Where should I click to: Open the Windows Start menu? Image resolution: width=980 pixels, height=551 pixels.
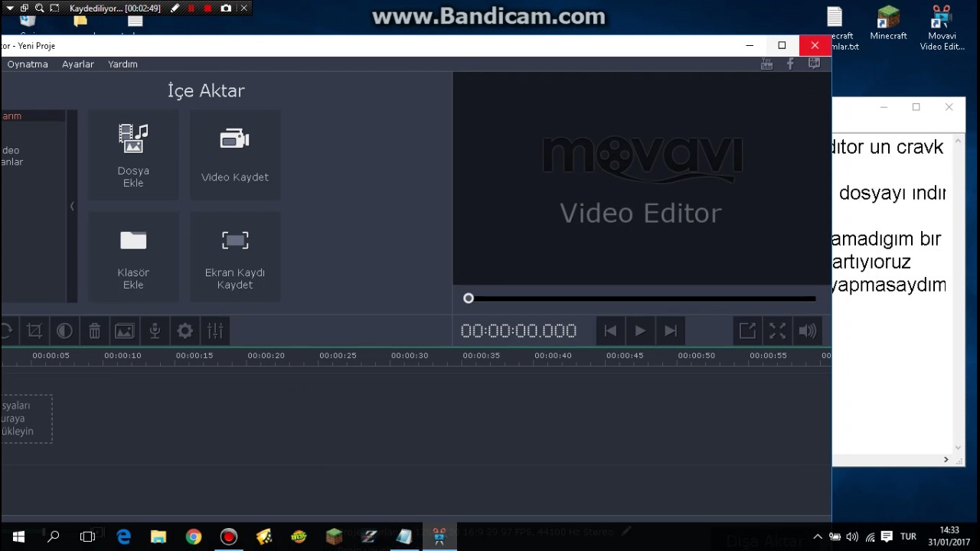tap(18, 537)
